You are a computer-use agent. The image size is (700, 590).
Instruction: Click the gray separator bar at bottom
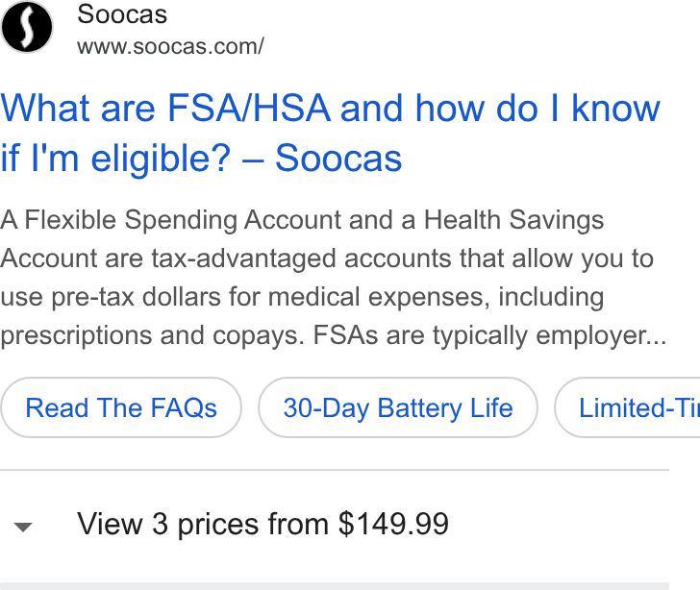335,586
